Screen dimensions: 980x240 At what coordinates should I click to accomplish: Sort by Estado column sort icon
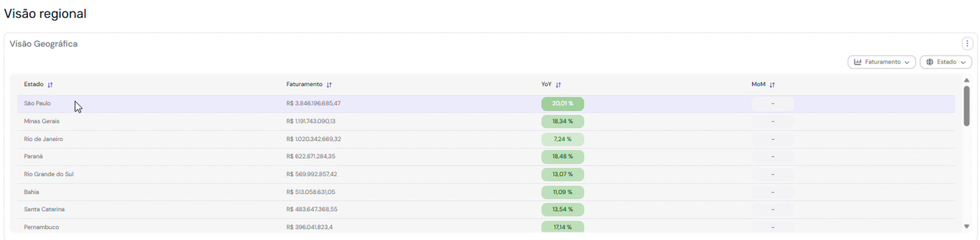point(50,84)
